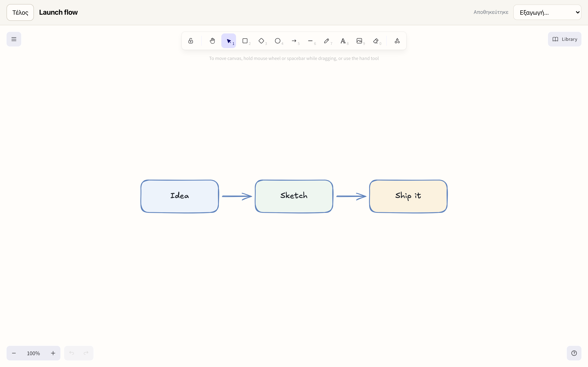Pick the Diamond shape tool
Screen dimensions: 588x367
pos(261,41)
